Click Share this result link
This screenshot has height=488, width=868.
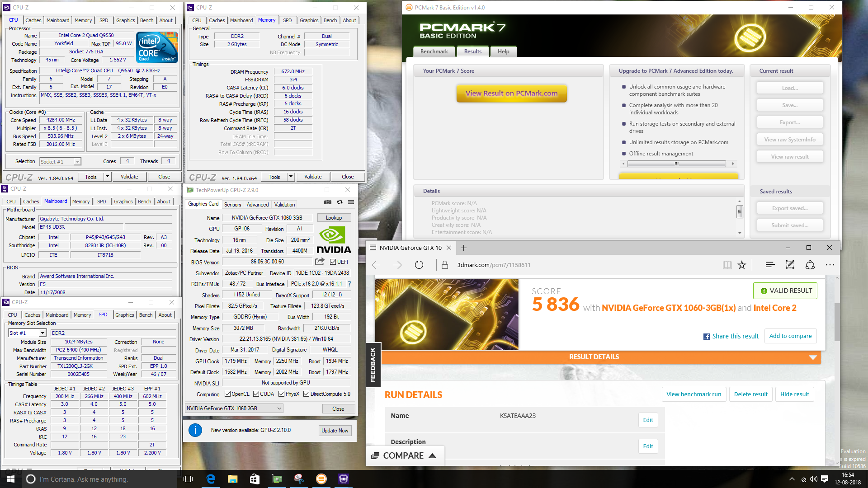click(x=731, y=336)
